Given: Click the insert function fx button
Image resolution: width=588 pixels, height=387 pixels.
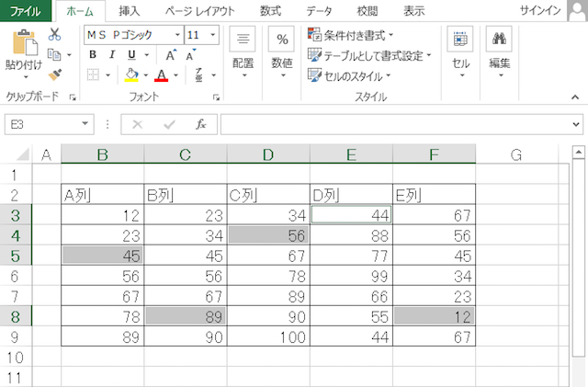Looking at the screenshot, I should pos(201,124).
